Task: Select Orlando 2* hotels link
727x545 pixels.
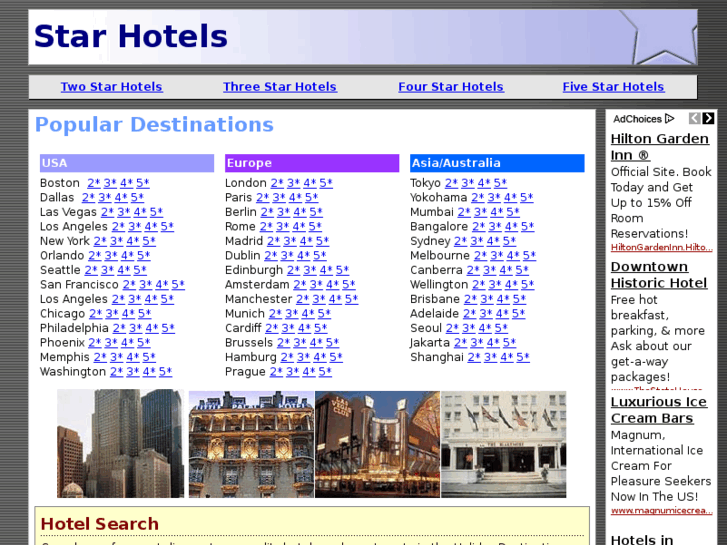Action: click(95, 256)
